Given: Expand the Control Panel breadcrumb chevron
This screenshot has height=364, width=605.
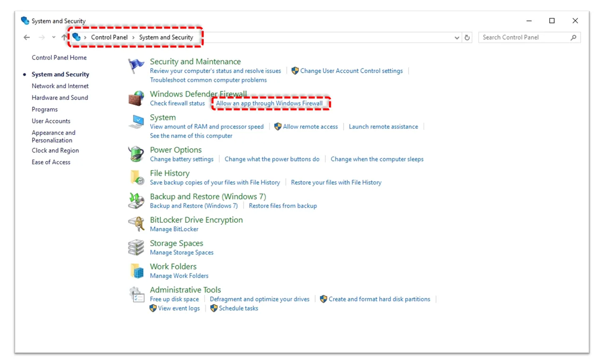Looking at the screenshot, I should point(134,37).
